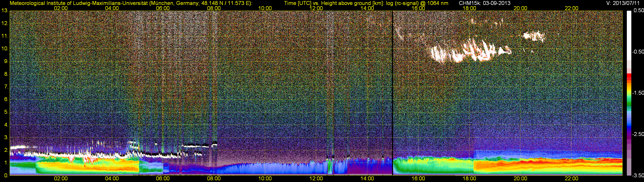Click the 06:00 label on the top time axis
Viewport: 644px width, 182px height.
(163, 8)
